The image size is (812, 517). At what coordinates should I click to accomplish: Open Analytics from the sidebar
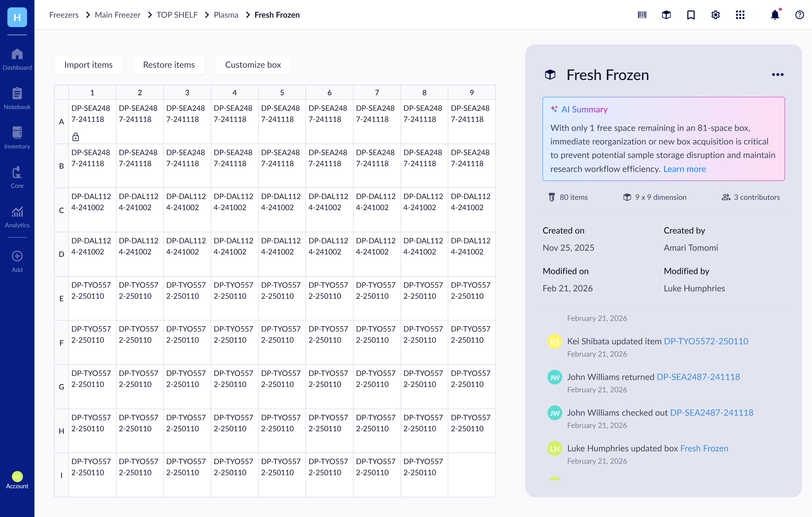coord(17,216)
